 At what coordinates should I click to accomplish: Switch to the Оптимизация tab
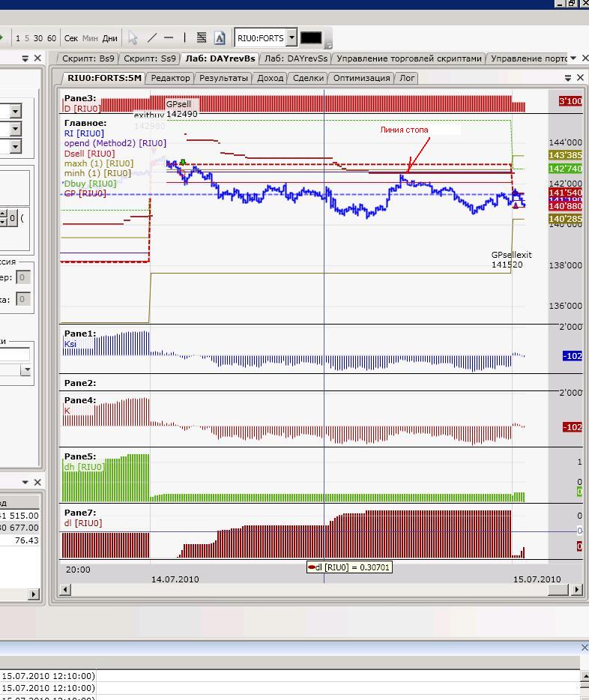[x=361, y=78]
